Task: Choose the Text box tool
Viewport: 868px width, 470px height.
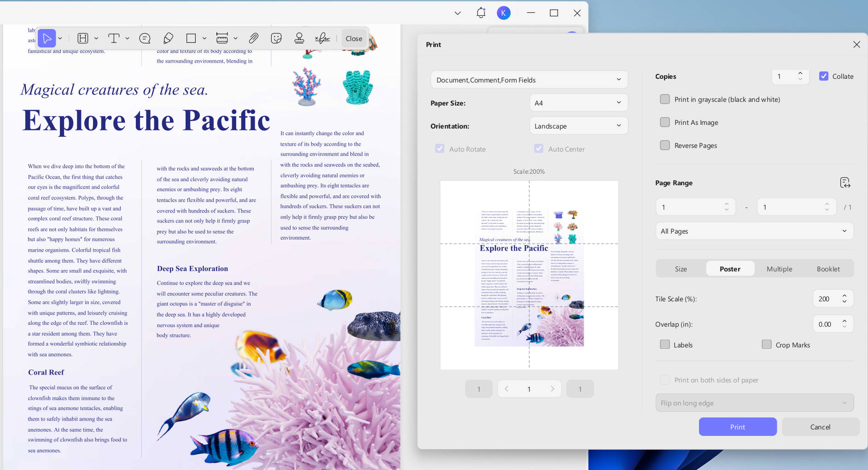Action: (114, 38)
